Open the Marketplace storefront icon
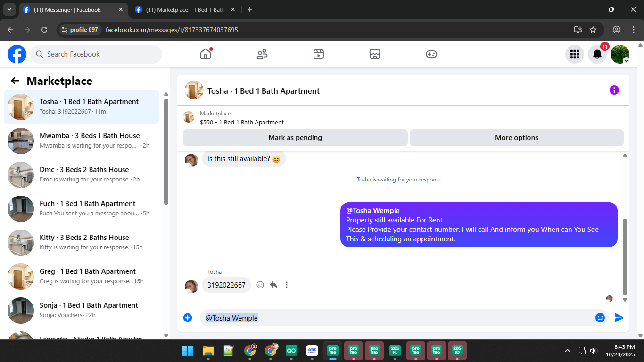Image resolution: width=644 pixels, height=362 pixels. (x=375, y=54)
